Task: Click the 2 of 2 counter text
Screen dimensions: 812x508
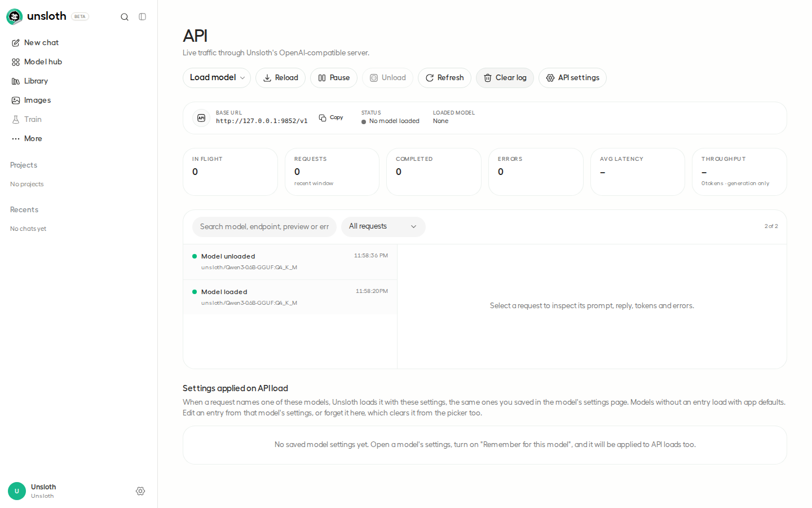Action: click(771, 226)
